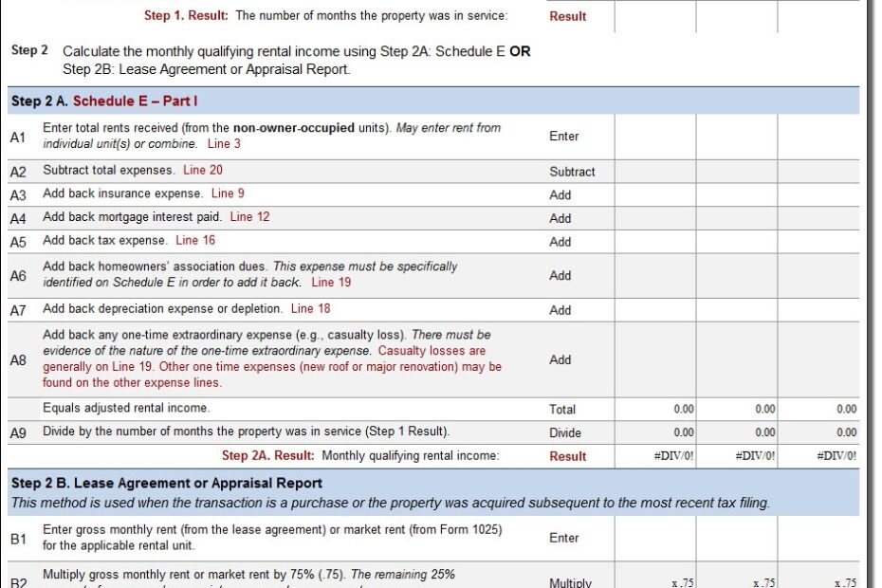882x588 pixels.
Task: Select the Step 1 Result cell, first column
Action: coord(655,16)
